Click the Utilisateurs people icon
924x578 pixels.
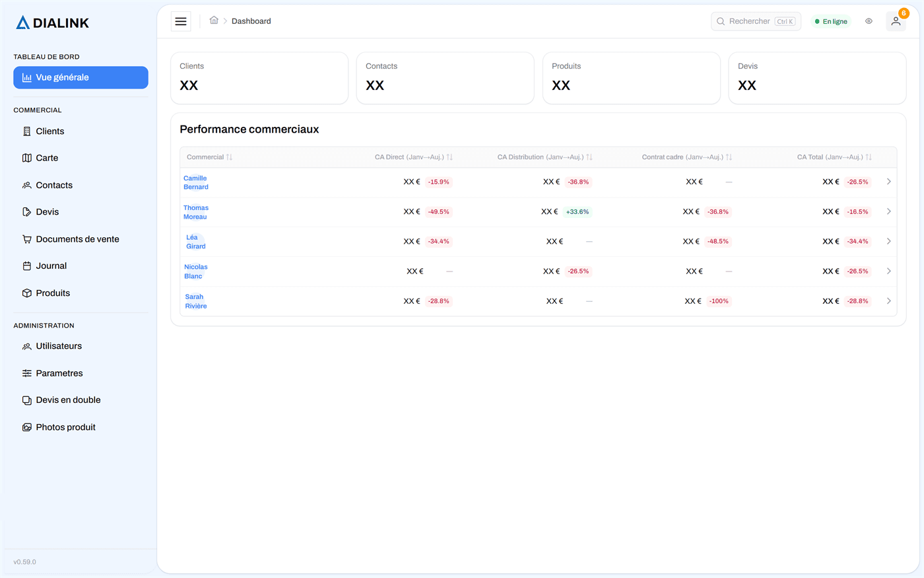27,346
